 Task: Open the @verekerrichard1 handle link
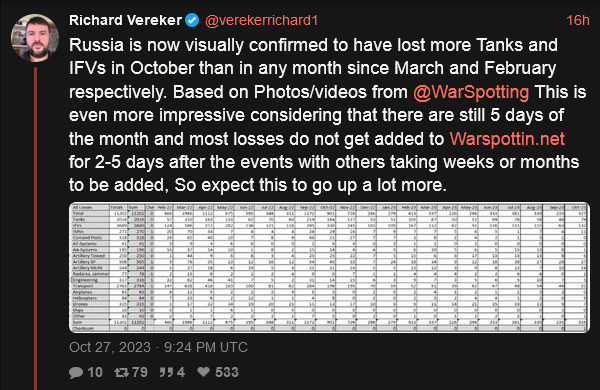point(261,21)
